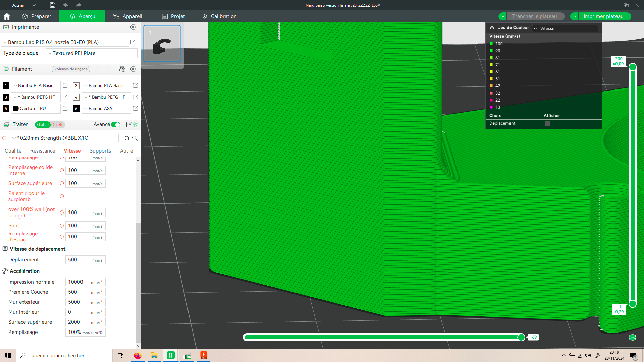Click the save project icon
Viewport: 644px width, 362px height.
(x=53, y=5)
